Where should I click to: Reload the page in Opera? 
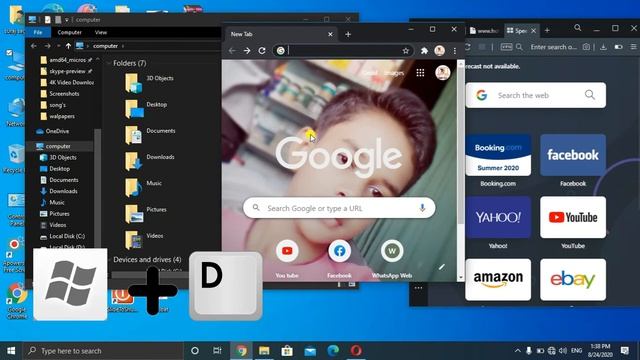coord(468,47)
